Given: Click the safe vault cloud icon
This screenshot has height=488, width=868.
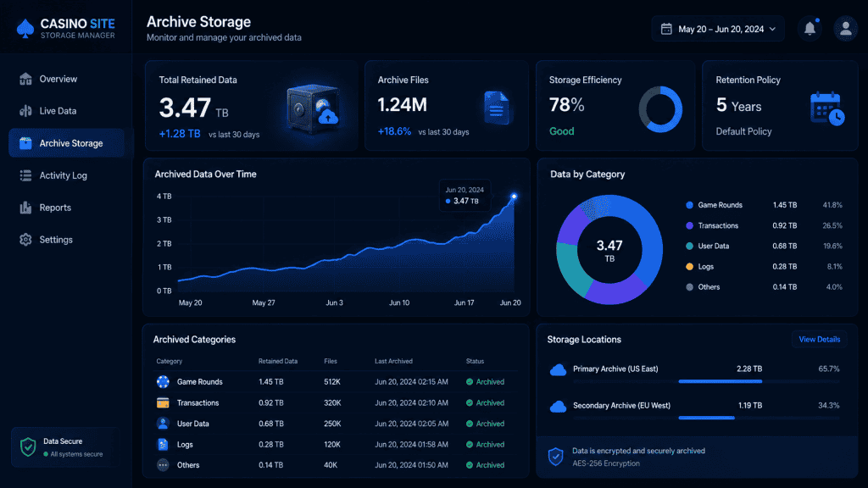Looking at the screenshot, I should 314,108.
